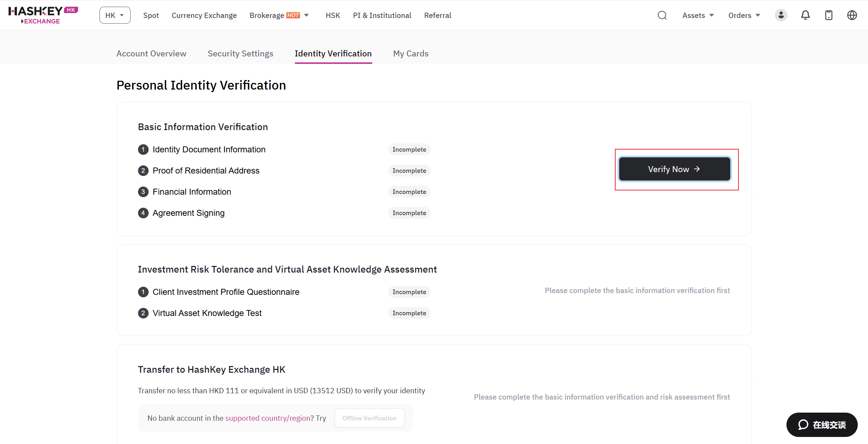
Task: Click Incomplete badge for Client Investment Profile Questionnaire
Action: 409,292
